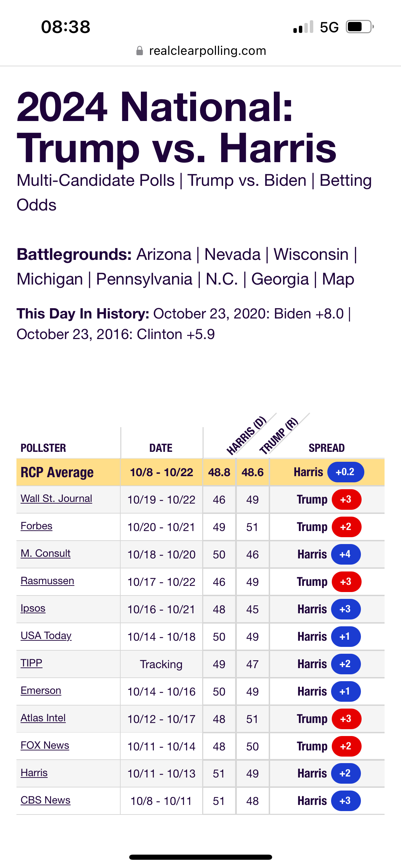401x868 pixels.
Task: Tap the blue +0.2 Harris spread badge
Action: [345, 472]
